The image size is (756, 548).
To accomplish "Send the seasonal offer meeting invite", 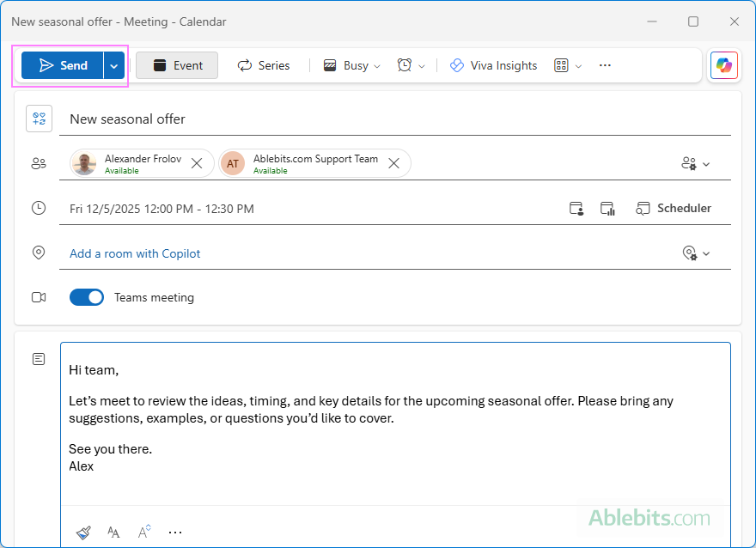I will [64, 64].
